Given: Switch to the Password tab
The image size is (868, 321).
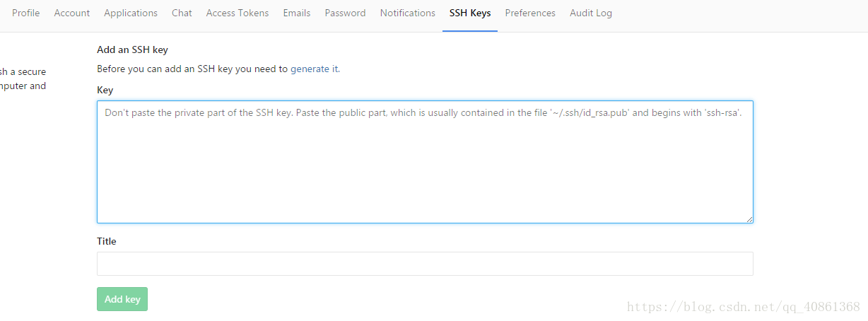Looking at the screenshot, I should coord(345,13).
